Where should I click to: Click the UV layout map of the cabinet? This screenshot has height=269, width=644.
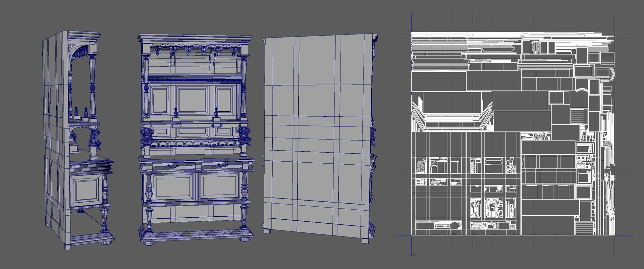coord(513,133)
